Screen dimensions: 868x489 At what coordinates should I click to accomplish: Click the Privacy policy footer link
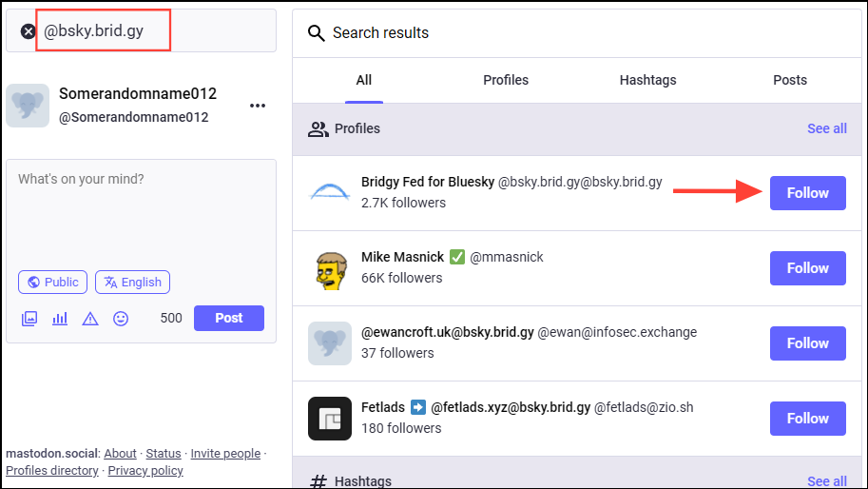[x=145, y=470]
